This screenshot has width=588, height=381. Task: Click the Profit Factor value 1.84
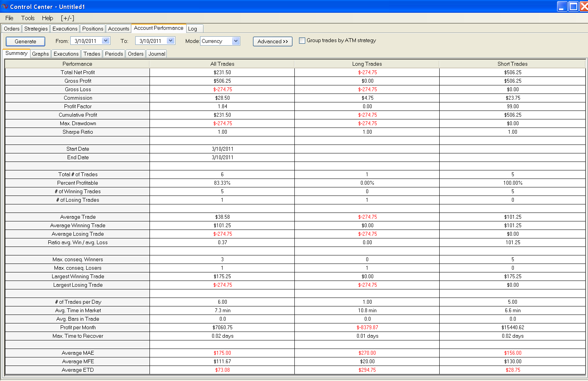click(222, 106)
